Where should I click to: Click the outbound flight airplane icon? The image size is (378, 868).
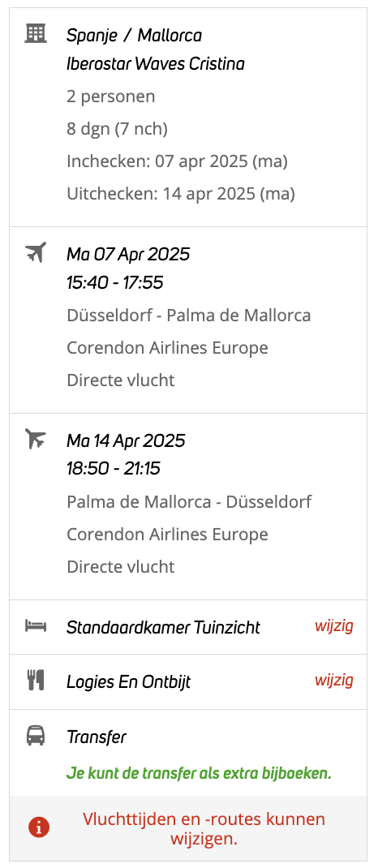[36, 253]
